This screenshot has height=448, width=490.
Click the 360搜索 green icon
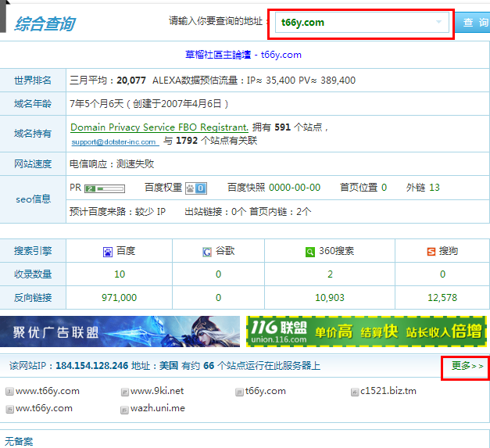(x=311, y=252)
